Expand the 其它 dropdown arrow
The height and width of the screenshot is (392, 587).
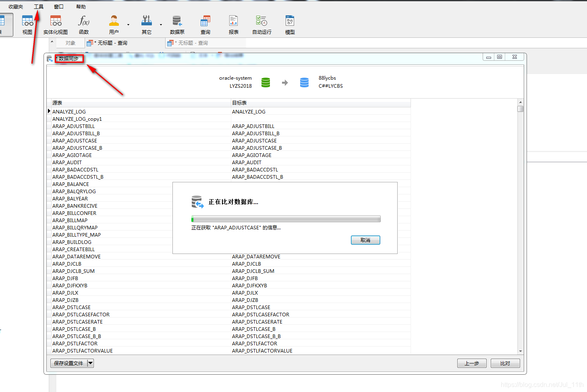161,25
